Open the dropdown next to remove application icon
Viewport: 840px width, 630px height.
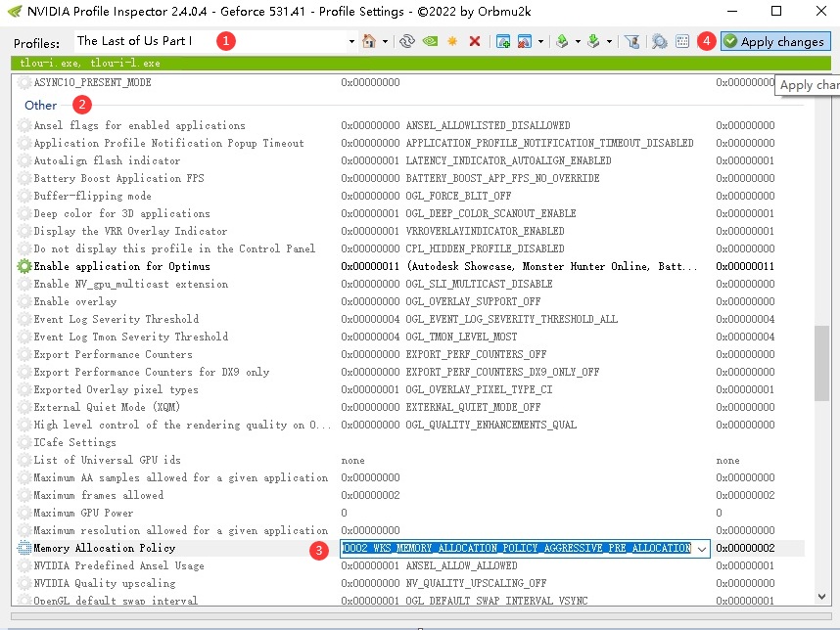pyautogui.click(x=540, y=41)
